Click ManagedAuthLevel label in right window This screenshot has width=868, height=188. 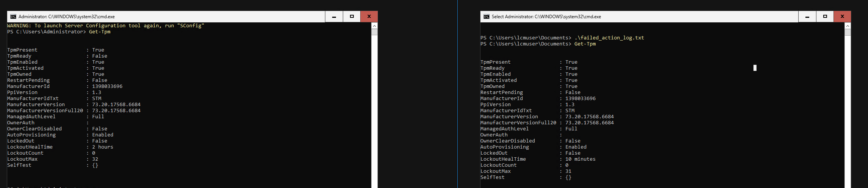pos(505,129)
